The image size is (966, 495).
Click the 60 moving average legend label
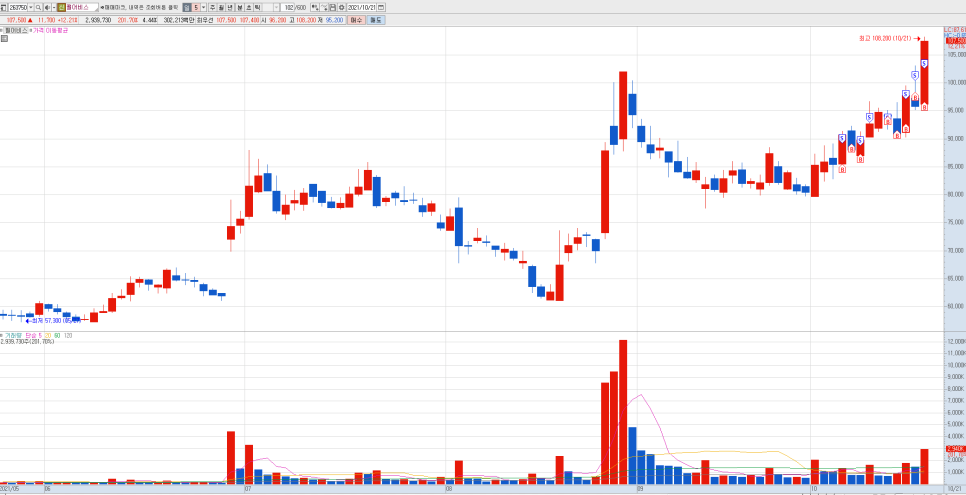tap(57, 336)
